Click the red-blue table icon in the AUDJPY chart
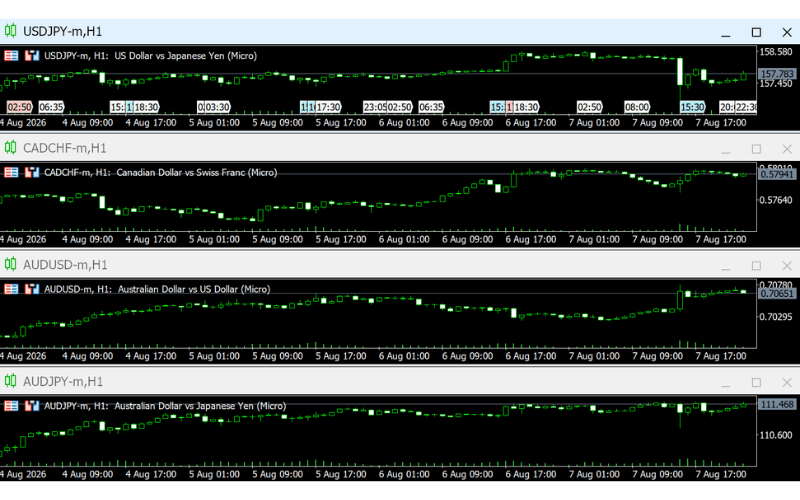The image size is (800, 500). coord(11,406)
